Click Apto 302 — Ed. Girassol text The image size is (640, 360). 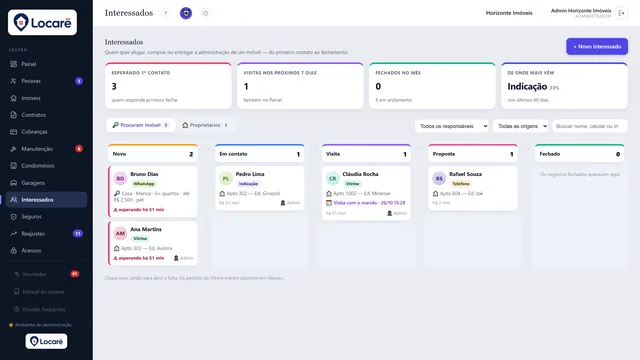click(x=253, y=193)
